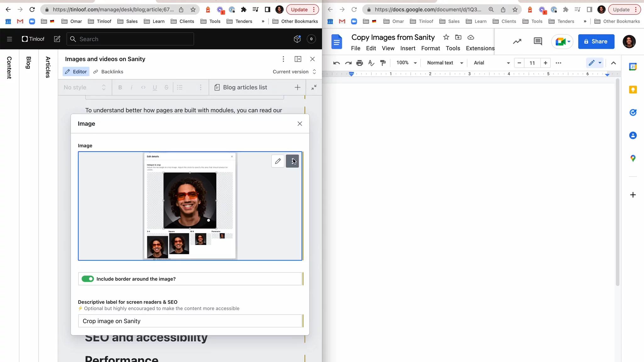Open Google Keep in side panel

click(633, 90)
